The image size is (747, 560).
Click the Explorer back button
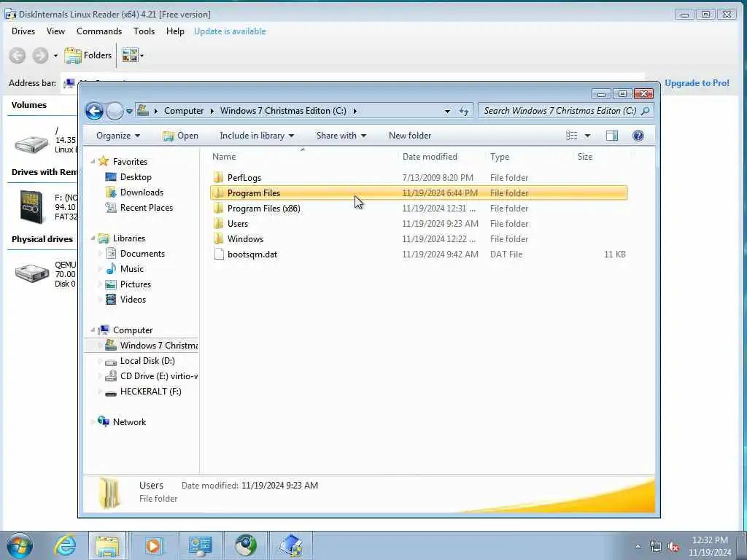[94, 111]
